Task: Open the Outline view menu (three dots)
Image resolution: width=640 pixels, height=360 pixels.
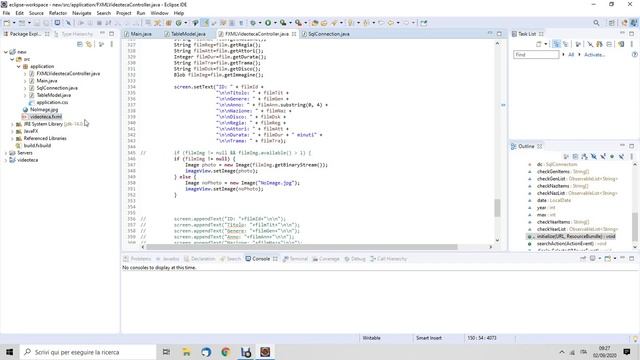Action: click(632, 157)
